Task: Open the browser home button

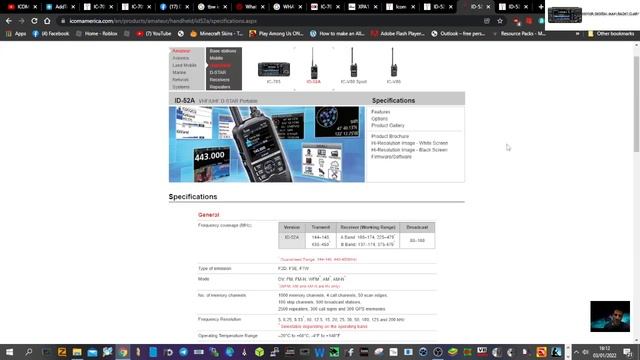Action: [47, 21]
